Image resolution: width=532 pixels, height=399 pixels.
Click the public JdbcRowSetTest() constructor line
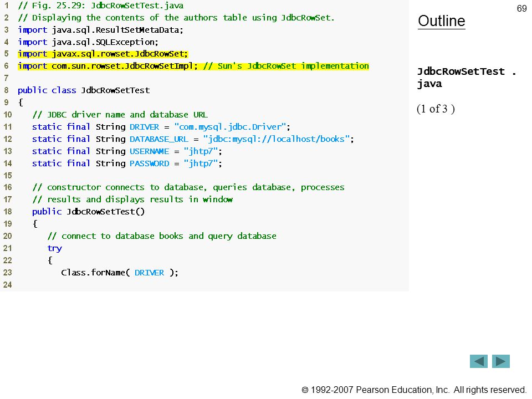point(89,212)
